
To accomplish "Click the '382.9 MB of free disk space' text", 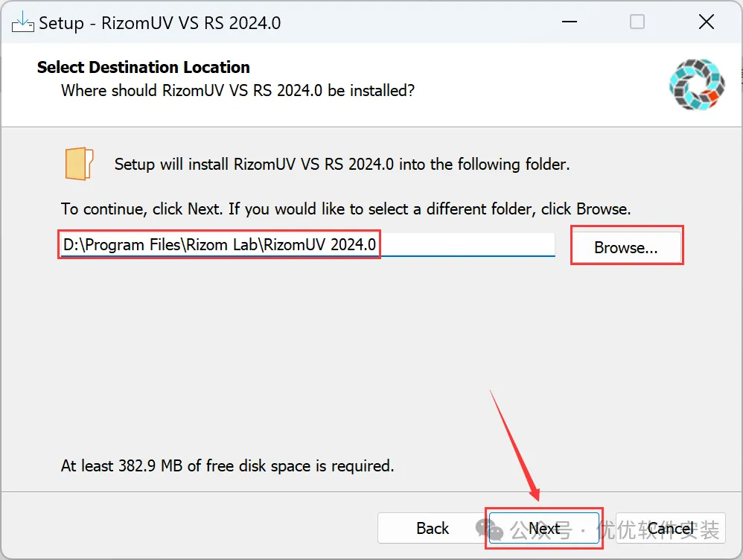I will tap(228, 465).
